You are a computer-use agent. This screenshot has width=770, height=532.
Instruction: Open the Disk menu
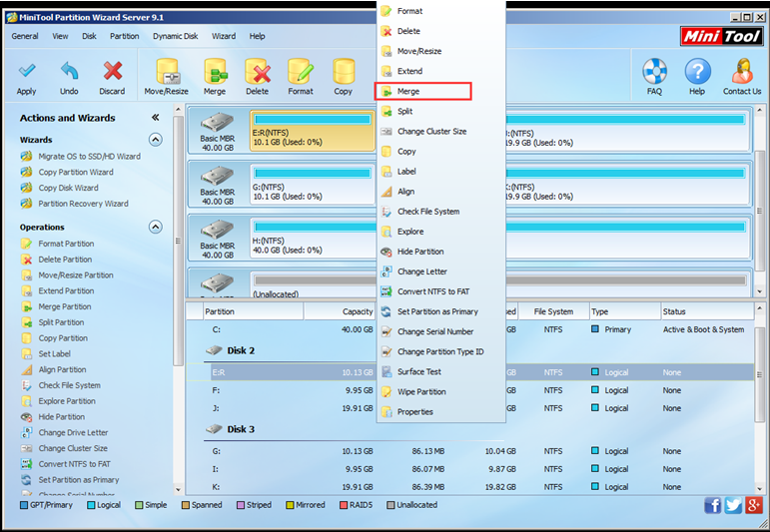click(89, 36)
